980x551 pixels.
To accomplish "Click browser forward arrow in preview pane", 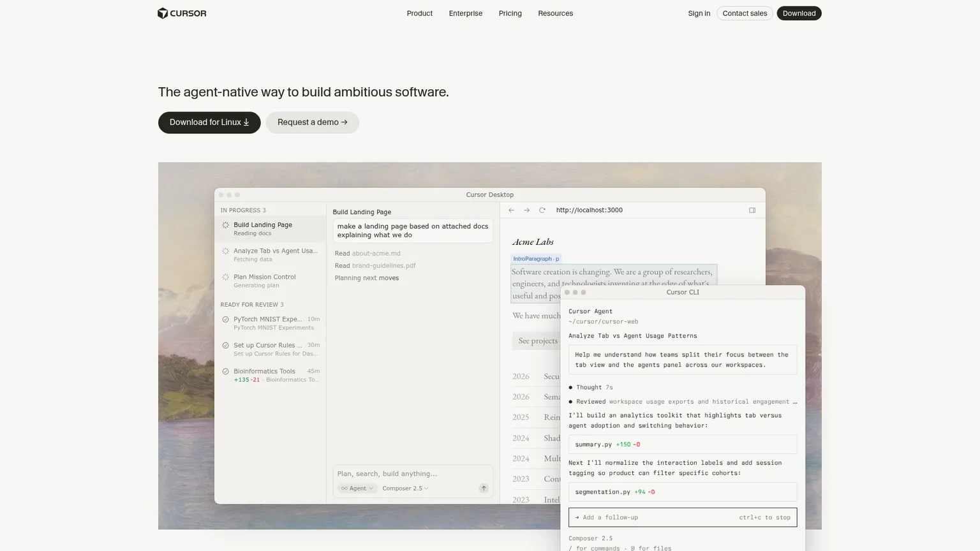I will tap(526, 210).
